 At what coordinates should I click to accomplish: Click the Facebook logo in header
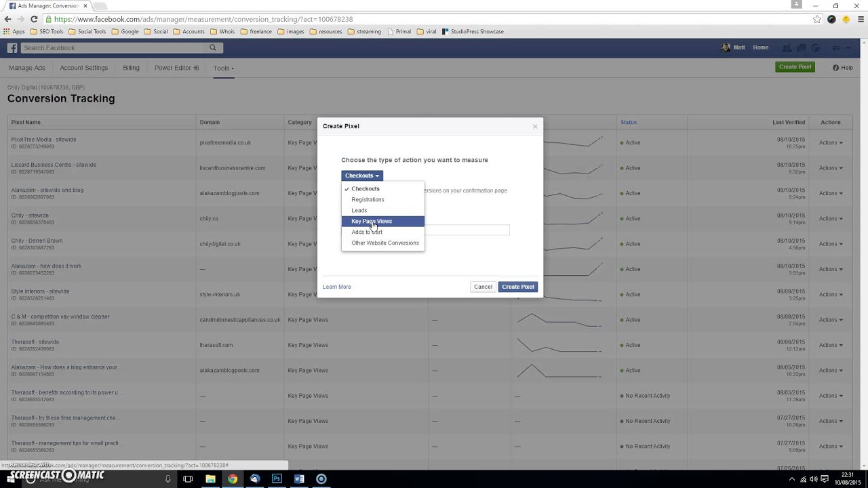click(12, 48)
